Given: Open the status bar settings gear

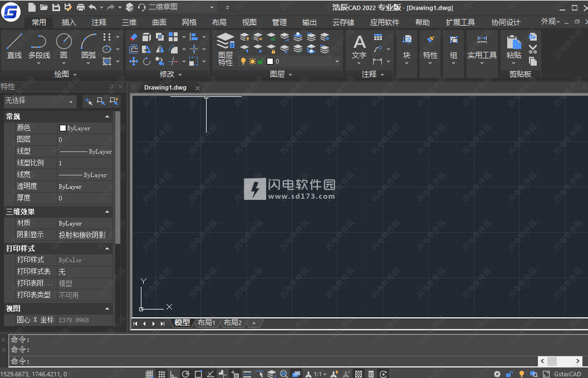Looking at the screenshot, I should (x=497, y=374).
